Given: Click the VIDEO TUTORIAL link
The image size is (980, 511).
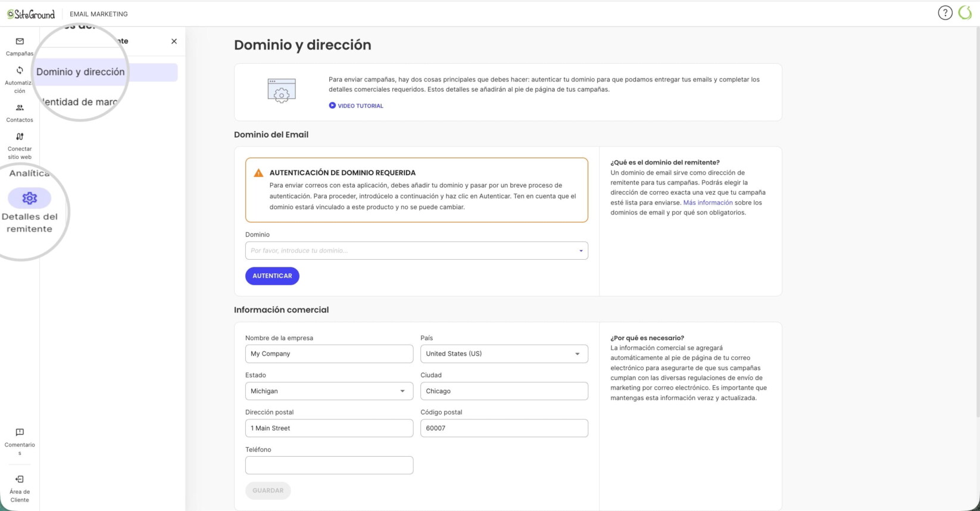Looking at the screenshot, I should coord(361,106).
